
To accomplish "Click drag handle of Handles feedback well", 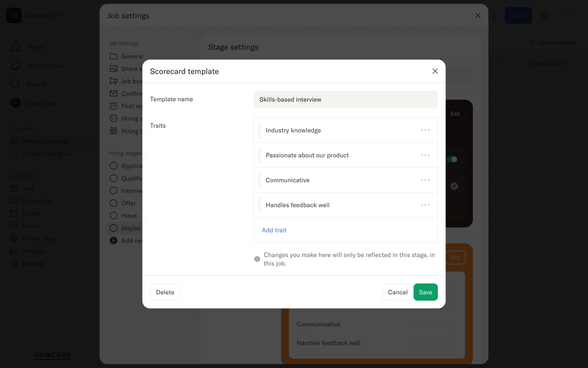I will click(259, 205).
